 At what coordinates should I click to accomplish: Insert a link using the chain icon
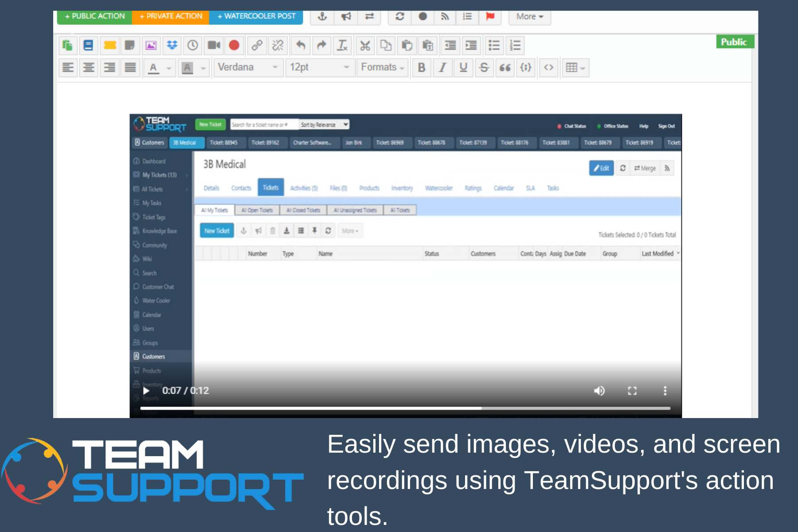click(257, 45)
